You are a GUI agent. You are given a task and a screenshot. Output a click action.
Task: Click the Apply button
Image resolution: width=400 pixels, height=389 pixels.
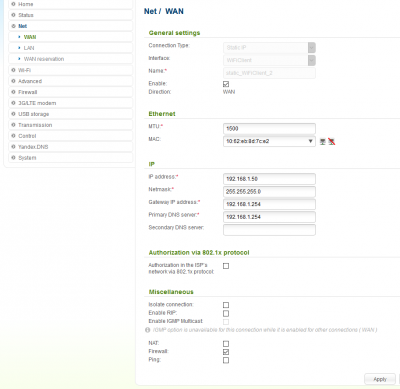click(380, 379)
